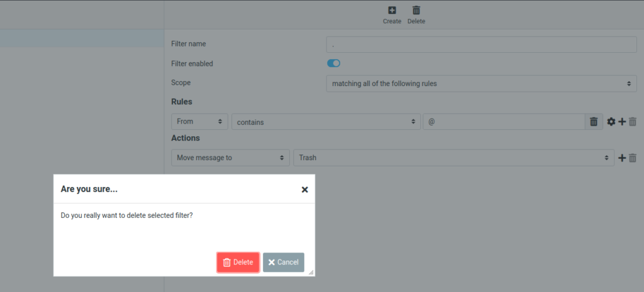The width and height of the screenshot is (644, 292).
Task: Open the Move message to action dropdown
Action: point(230,158)
